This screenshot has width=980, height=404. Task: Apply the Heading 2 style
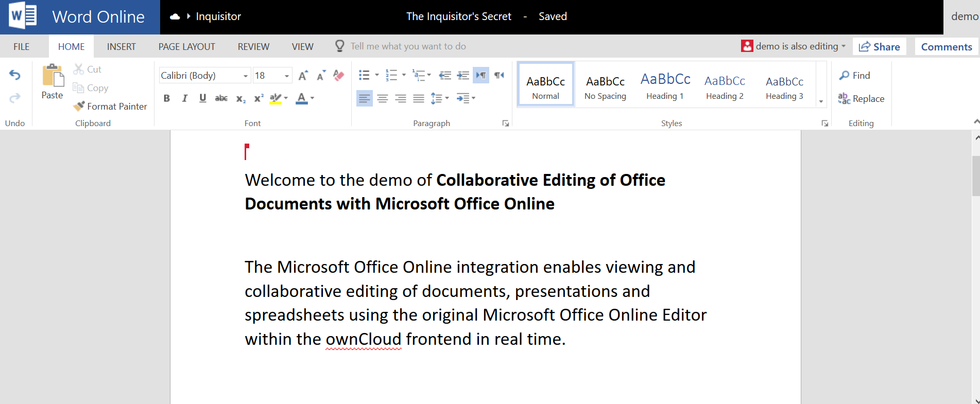coord(725,85)
